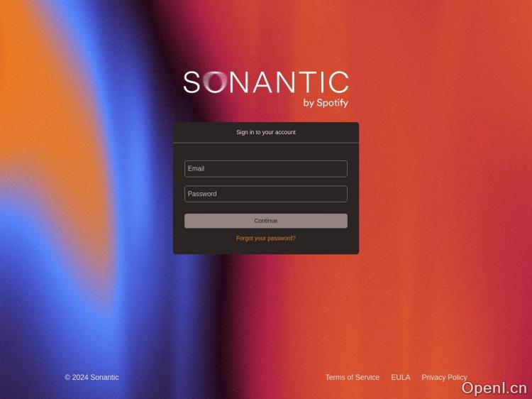Open the Terms of Service link
This screenshot has height=399, width=532.
pos(352,377)
